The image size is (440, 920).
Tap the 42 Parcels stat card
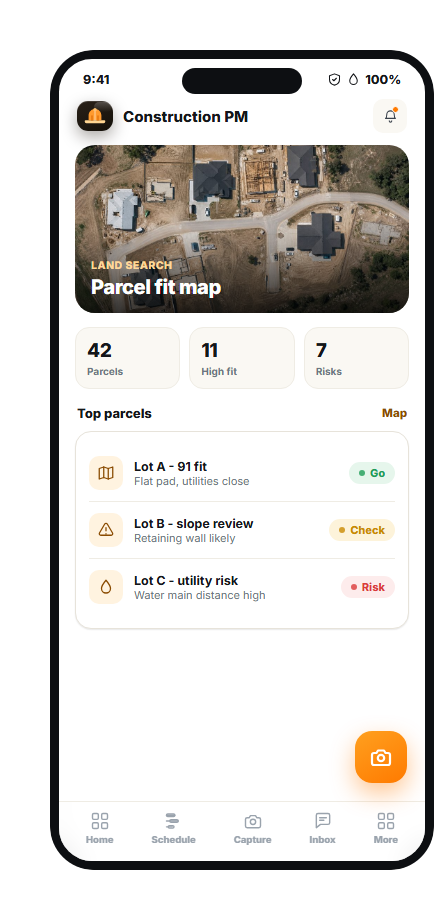(127, 358)
